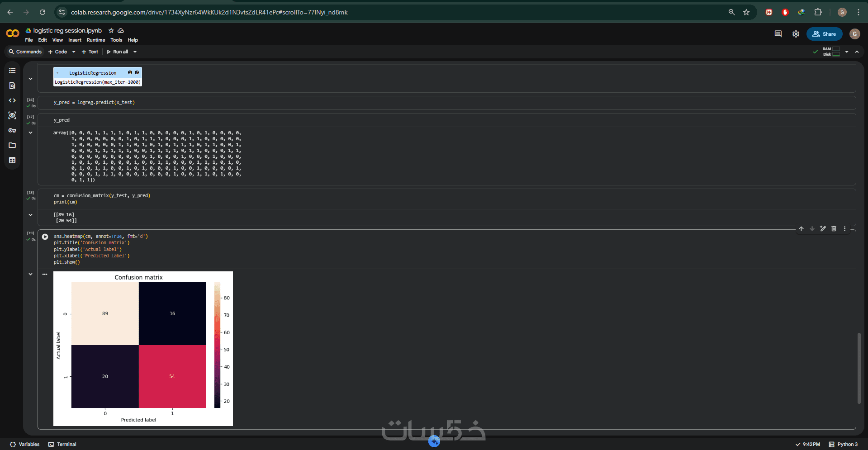Image resolution: width=868 pixels, height=450 pixels.
Task: Open the question mark docs link on LogisticRegression
Action: click(137, 72)
